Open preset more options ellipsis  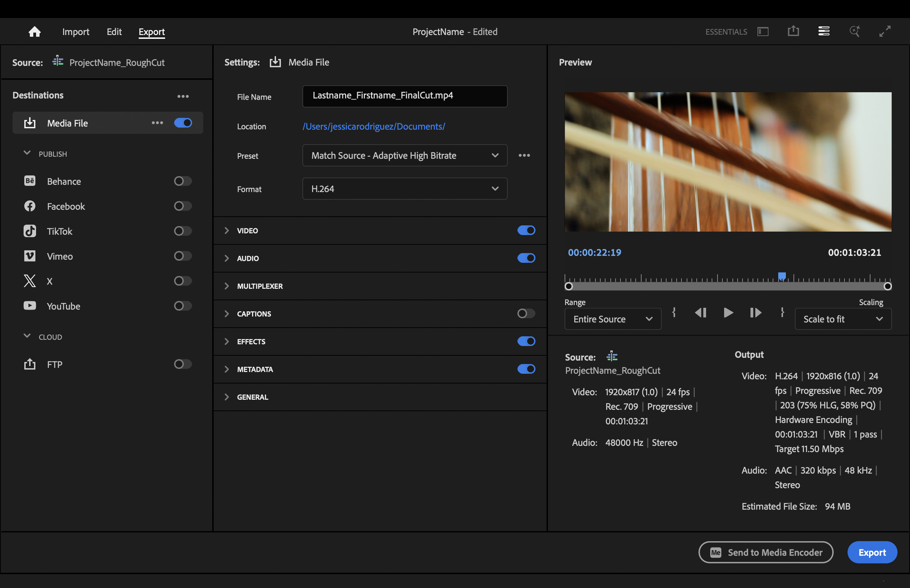[x=524, y=155]
